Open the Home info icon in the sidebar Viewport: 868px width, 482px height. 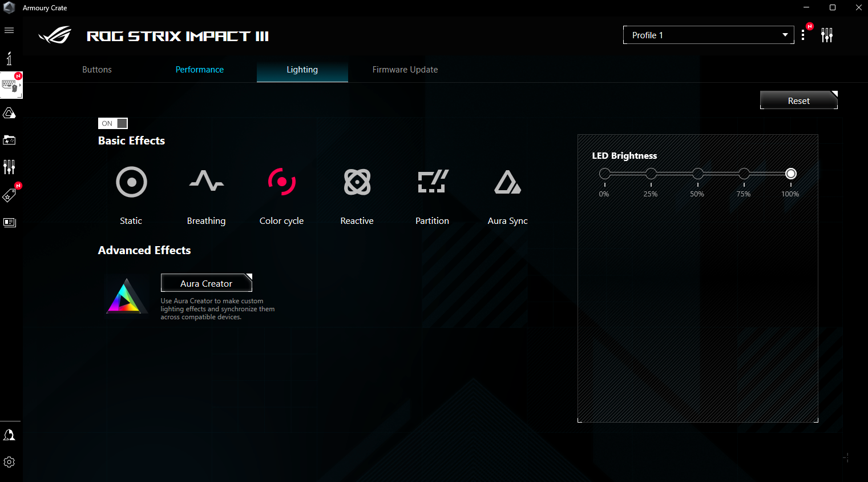pos(9,58)
